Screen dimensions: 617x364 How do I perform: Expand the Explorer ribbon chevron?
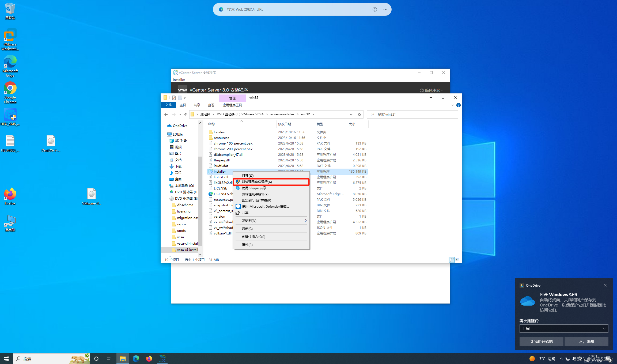click(453, 105)
